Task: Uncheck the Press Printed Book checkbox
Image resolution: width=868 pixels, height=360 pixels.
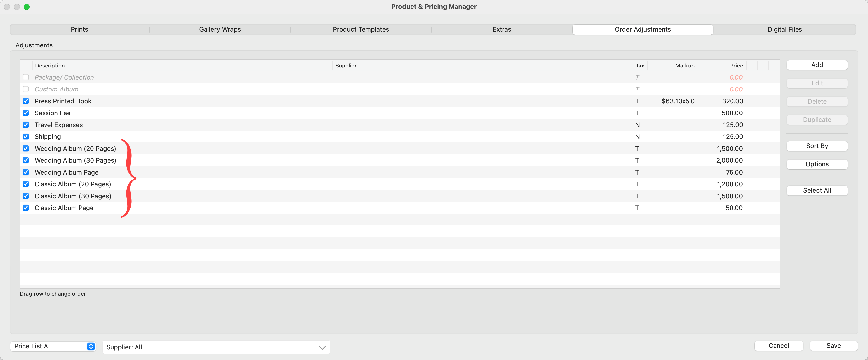Action: (26, 101)
